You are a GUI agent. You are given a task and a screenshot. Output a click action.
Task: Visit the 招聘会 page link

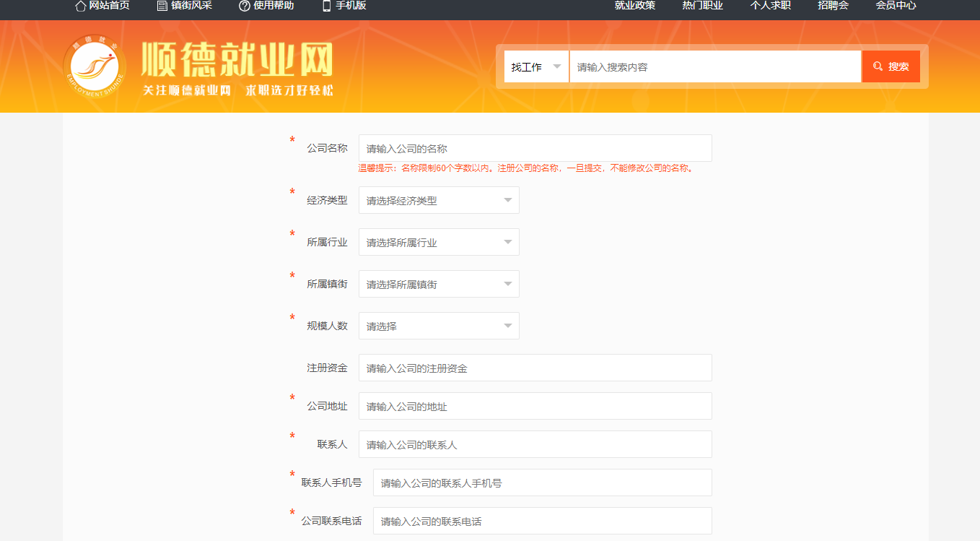click(833, 6)
